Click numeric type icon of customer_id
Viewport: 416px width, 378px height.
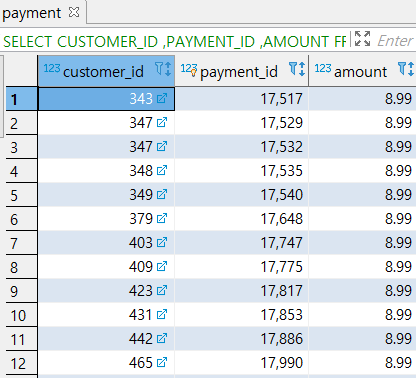(52, 68)
